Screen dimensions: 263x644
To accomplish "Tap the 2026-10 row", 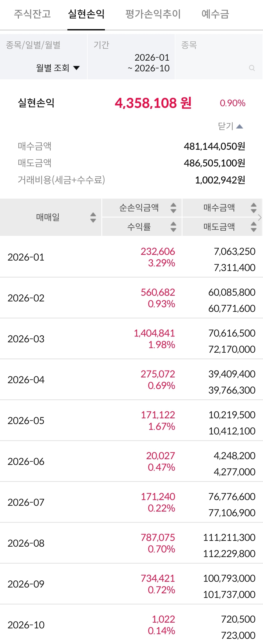I will 131,625.
